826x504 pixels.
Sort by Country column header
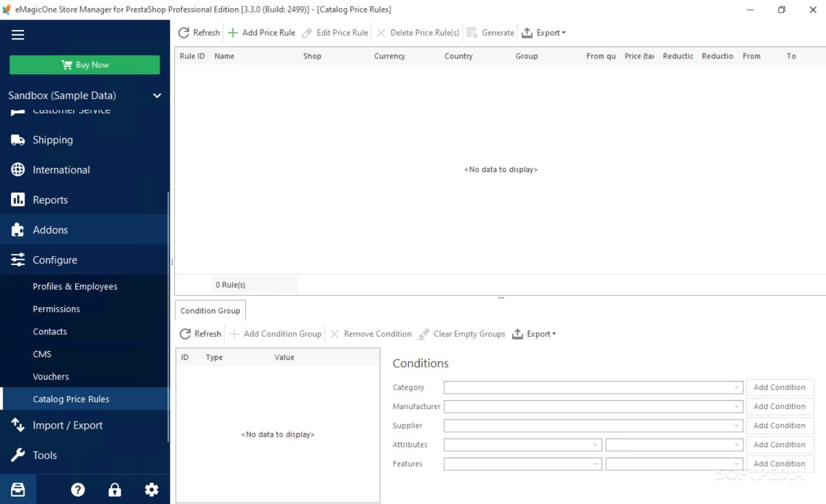point(459,56)
